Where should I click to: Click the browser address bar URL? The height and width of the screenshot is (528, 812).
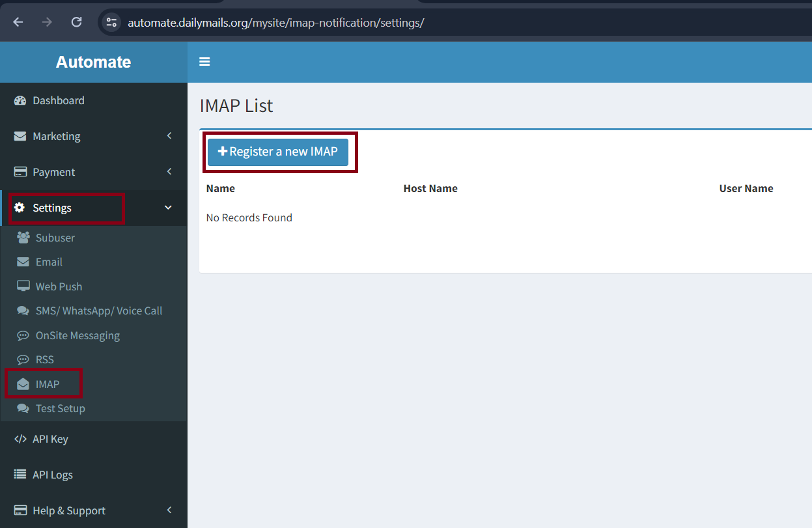pyautogui.click(x=275, y=23)
